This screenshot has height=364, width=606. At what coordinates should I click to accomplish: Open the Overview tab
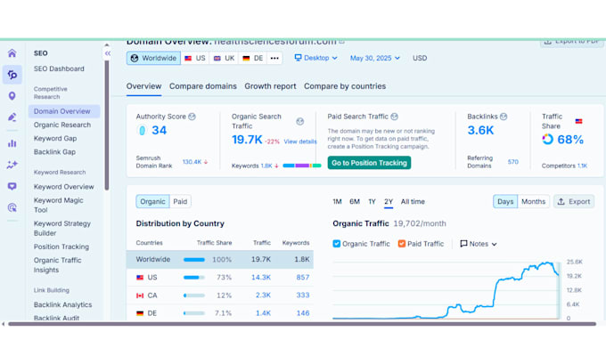(143, 86)
